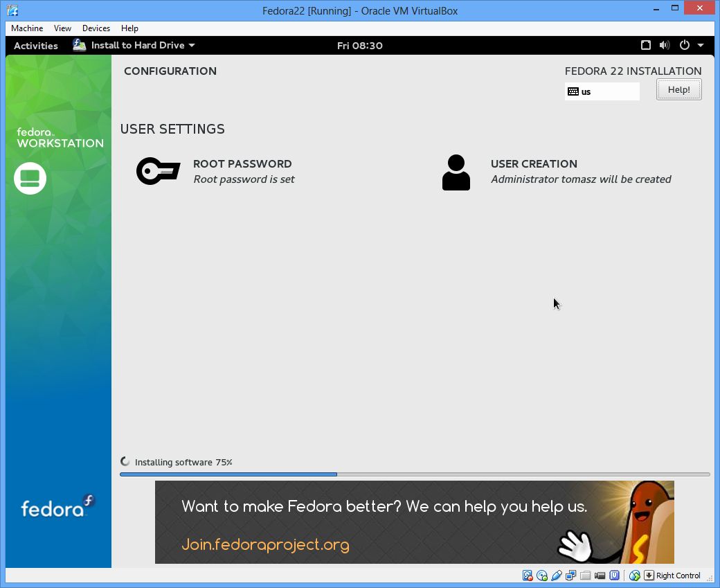Click the 'Installing software 75%' status text
This screenshot has width=720, height=588.
click(x=183, y=462)
